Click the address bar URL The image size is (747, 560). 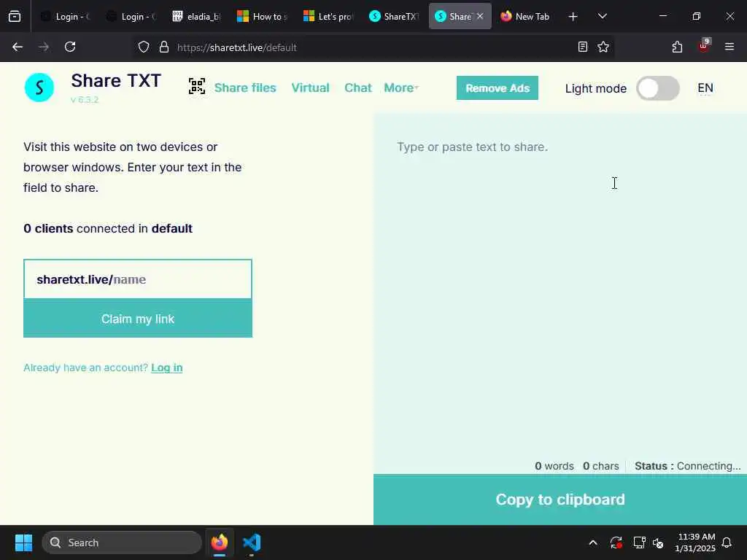[237, 47]
